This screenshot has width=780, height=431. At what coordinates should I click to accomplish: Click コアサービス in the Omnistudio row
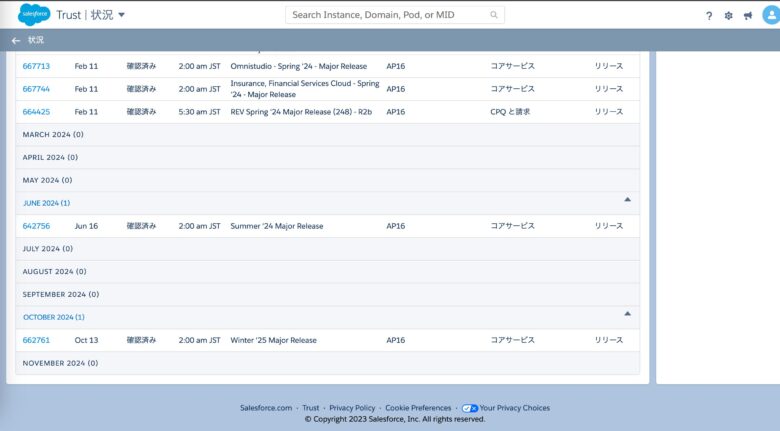[x=512, y=66]
